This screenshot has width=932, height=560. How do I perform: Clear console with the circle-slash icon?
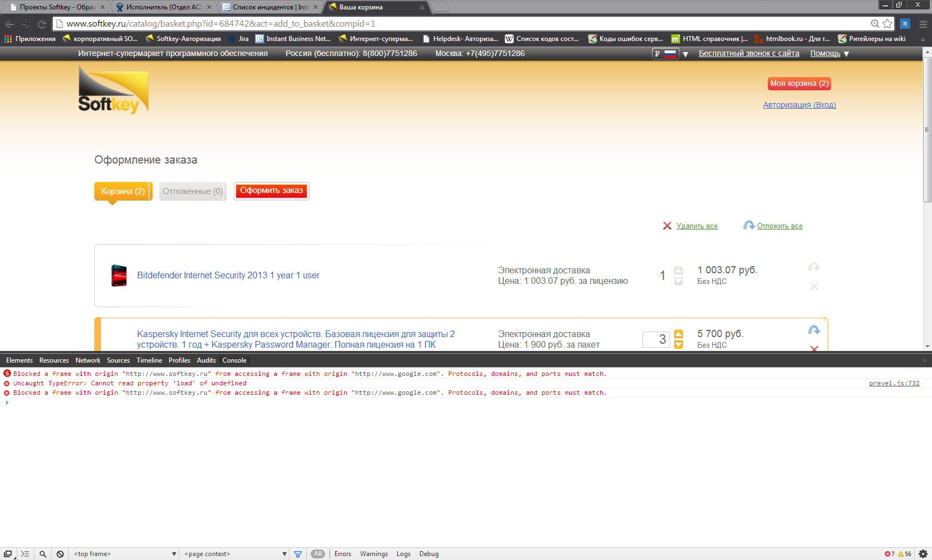[60, 554]
